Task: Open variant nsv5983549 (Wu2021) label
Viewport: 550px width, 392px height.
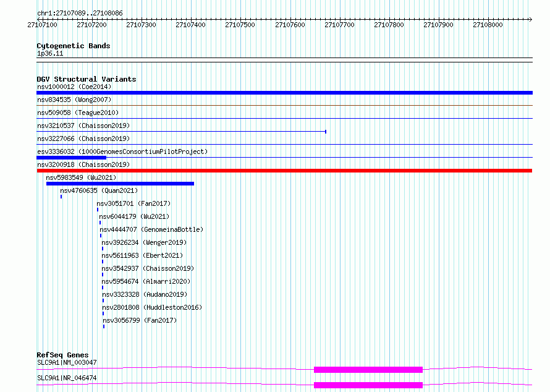Action: [x=81, y=177]
